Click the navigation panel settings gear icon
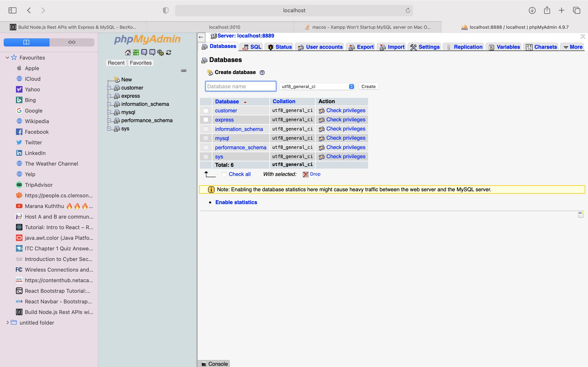Screen dimensions: 588x367 coord(160,52)
